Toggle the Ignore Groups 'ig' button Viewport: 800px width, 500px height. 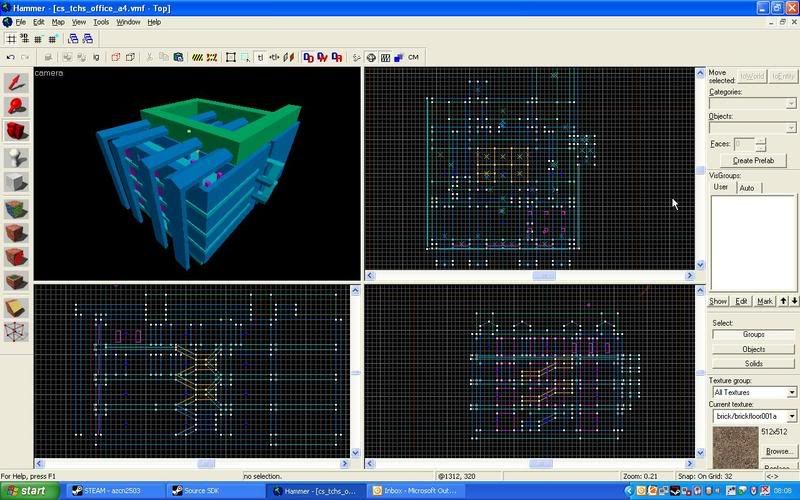tap(96, 57)
